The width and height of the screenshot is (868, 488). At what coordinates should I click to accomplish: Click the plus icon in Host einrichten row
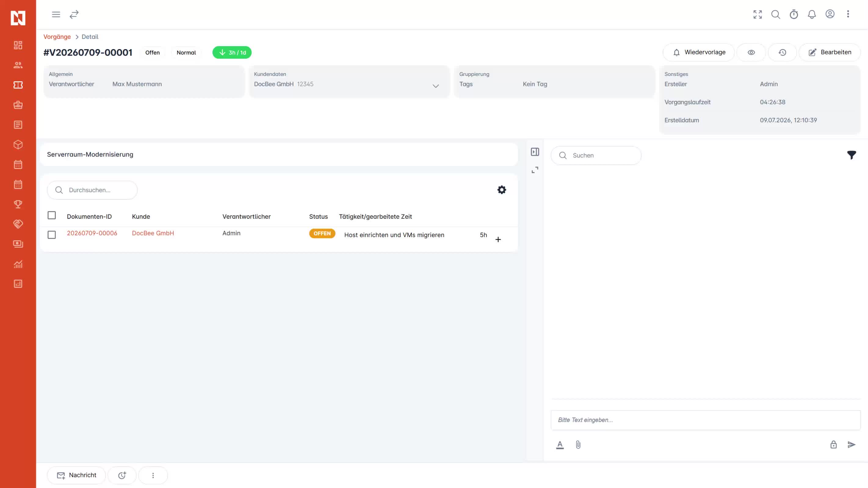tap(498, 239)
